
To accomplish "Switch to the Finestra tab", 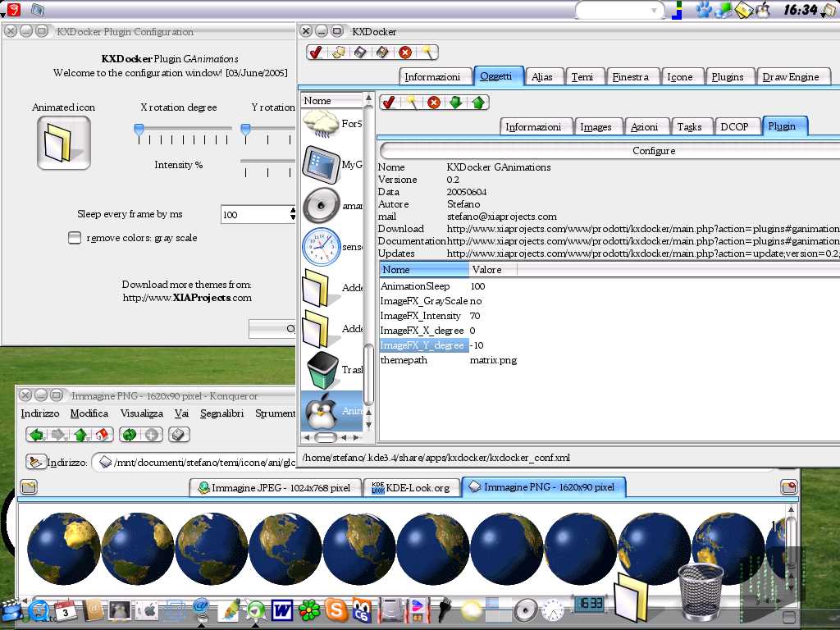I will pos(631,76).
